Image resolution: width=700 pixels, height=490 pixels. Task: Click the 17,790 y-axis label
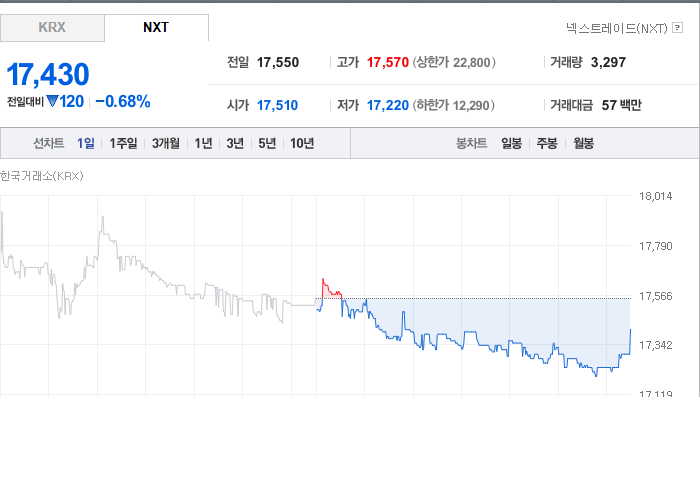(655, 246)
